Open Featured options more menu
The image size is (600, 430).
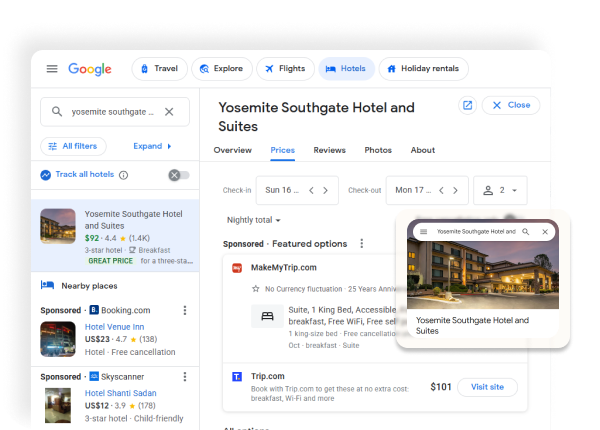[362, 244]
